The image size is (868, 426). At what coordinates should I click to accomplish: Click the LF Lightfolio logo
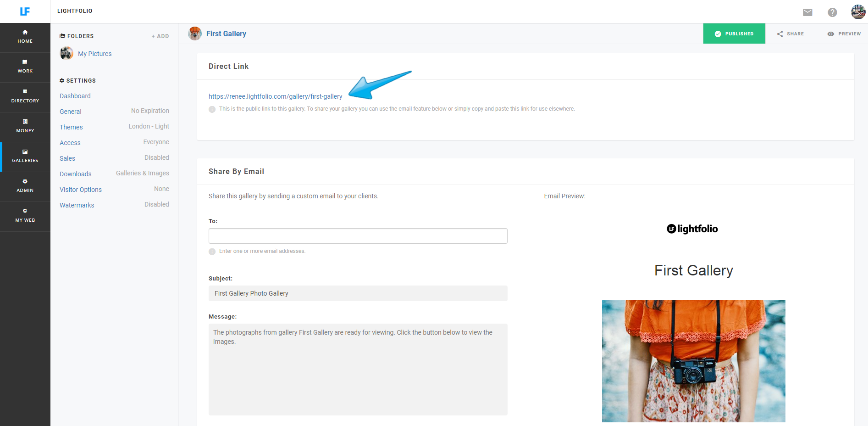coord(25,11)
